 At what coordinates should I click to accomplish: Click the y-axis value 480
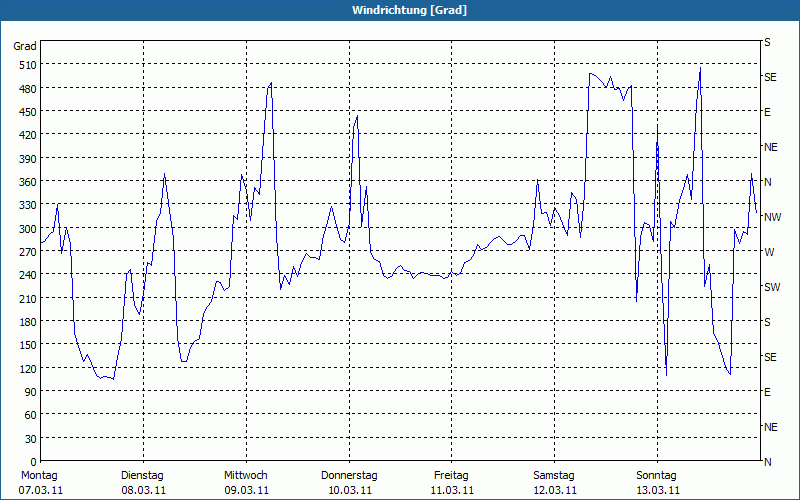[28, 89]
